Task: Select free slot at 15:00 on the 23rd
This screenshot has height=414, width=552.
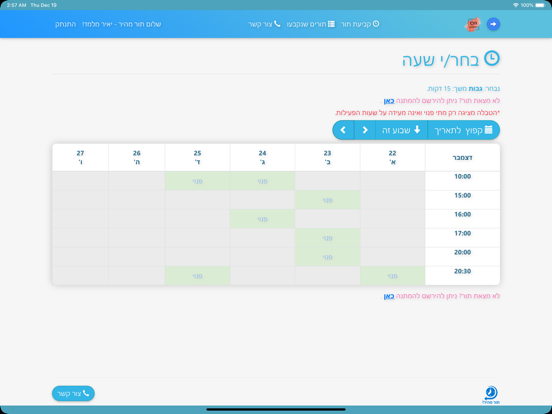Action: [327, 200]
